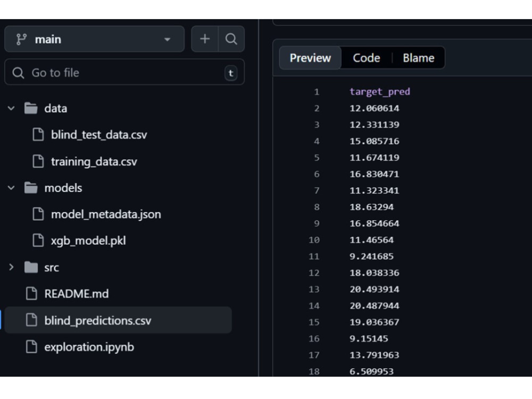Click the target_pred column header
This screenshot has width=532, height=399.
point(380,92)
